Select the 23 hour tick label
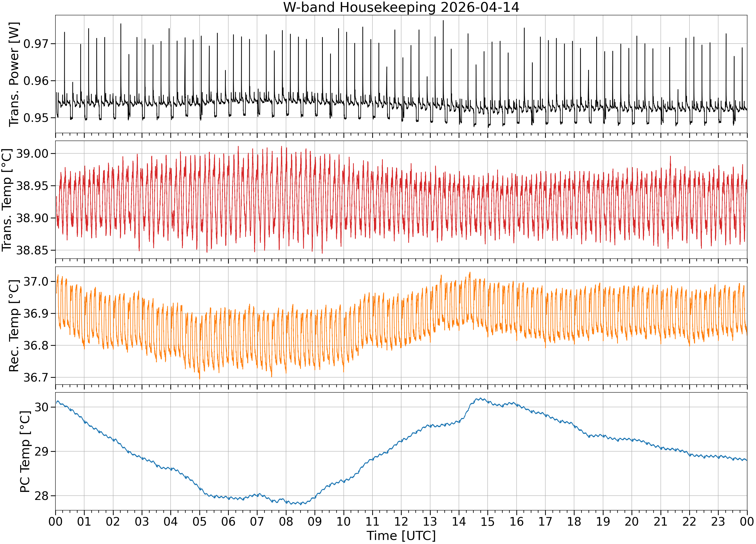Image resolution: width=756 pixels, height=544 pixels. coord(718,521)
